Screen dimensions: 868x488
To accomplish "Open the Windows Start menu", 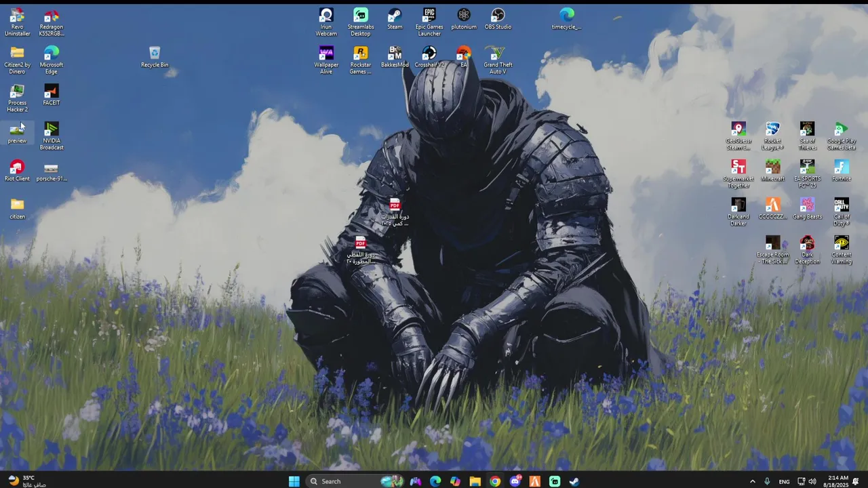I will (294, 481).
